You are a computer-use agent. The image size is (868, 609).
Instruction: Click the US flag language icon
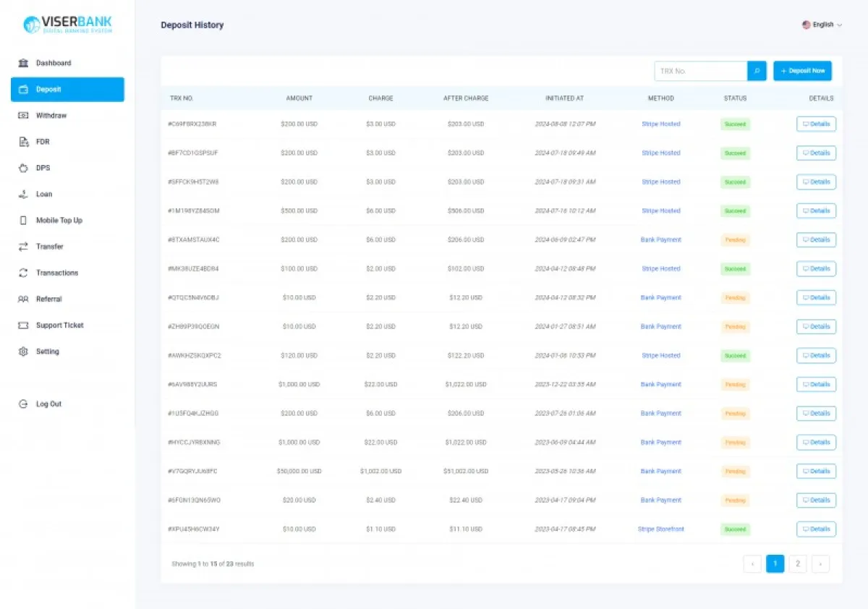click(806, 25)
